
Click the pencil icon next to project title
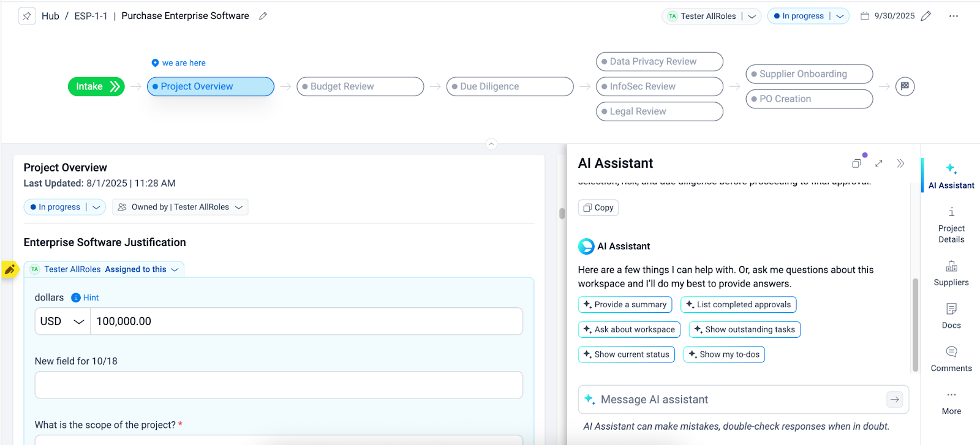pyautogui.click(x=263, y=16)
